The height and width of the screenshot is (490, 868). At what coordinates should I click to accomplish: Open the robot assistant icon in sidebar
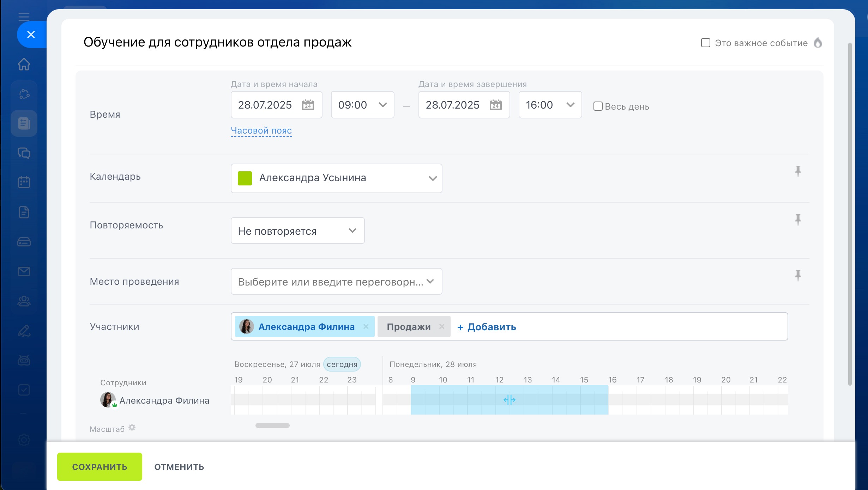click(x=24, y=360)
